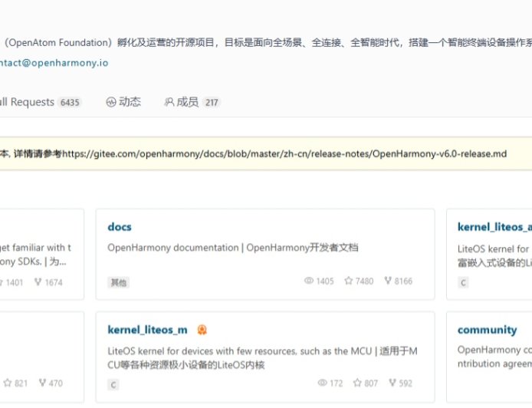Click the fork icon beside 8166 on docs
This screenshot has width=532, height=408.
(x=387, y=281)
